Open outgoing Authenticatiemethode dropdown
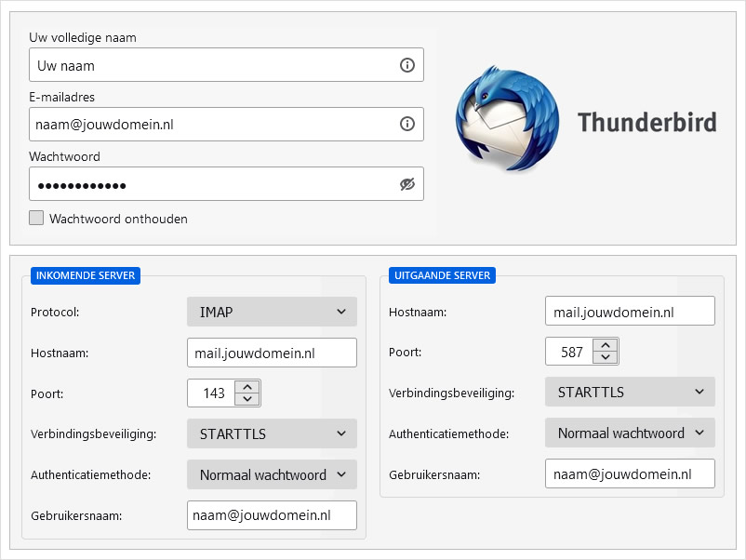Viewport: 746px width, 560px height. pos(630,433)
